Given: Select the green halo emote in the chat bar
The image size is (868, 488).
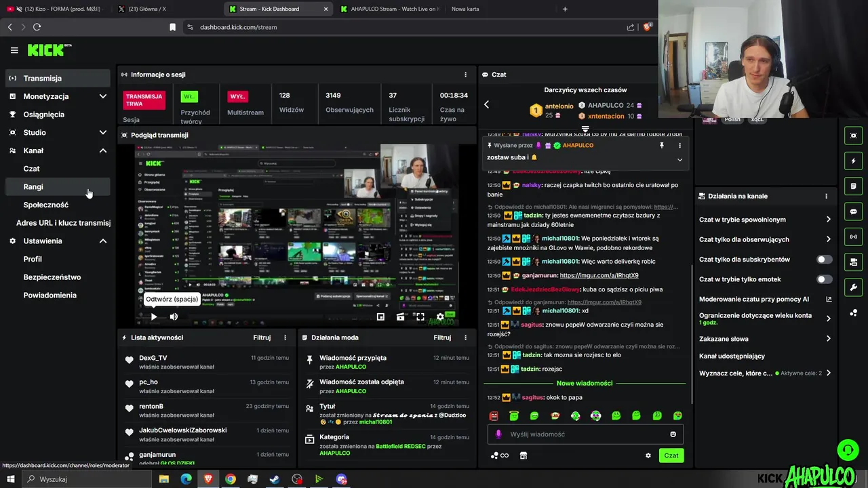Looking at the screenshot, I should [x=514, y=415].
